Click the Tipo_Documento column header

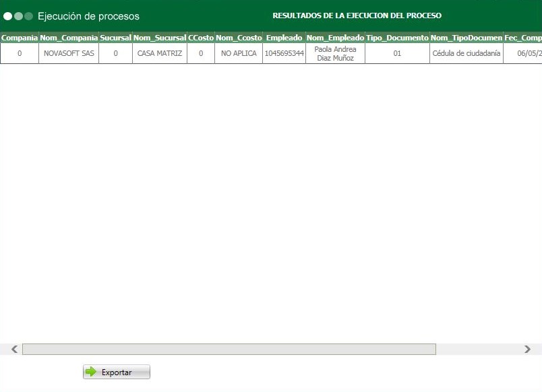[x=396, y=38]
